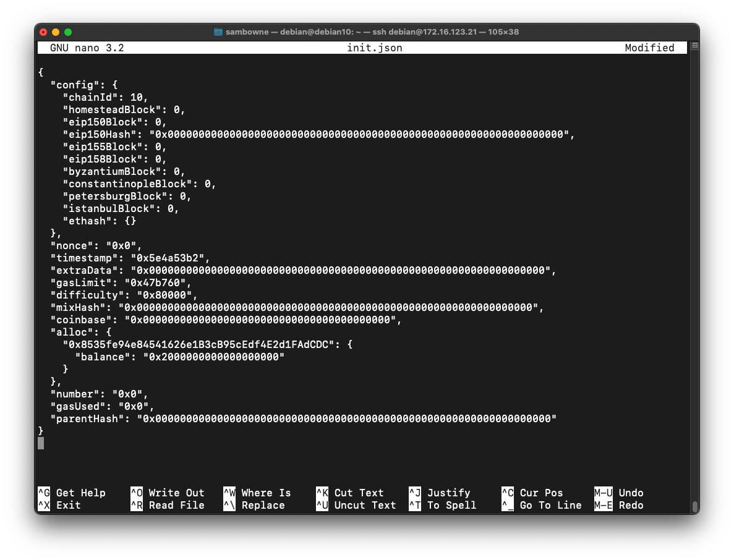734x560 pixels.
Task: Click the gasLimit value 0x47b760
Action: pos(155,283)
